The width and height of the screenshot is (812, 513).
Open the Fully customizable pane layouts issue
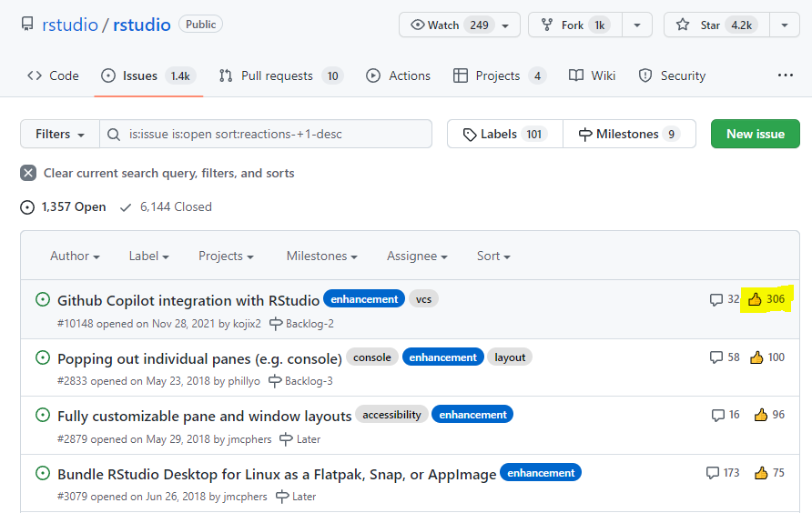(x=205, y=417)
